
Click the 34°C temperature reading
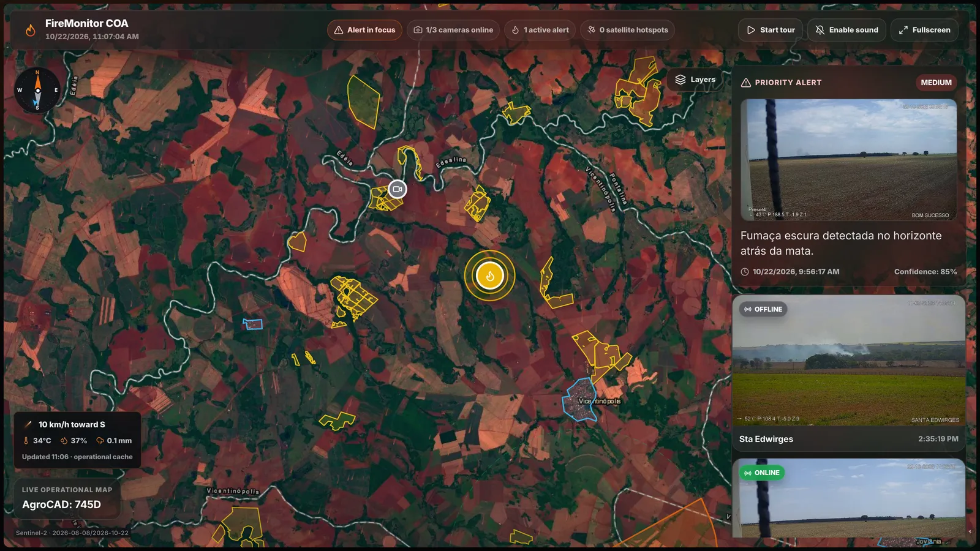click(37, 441)
